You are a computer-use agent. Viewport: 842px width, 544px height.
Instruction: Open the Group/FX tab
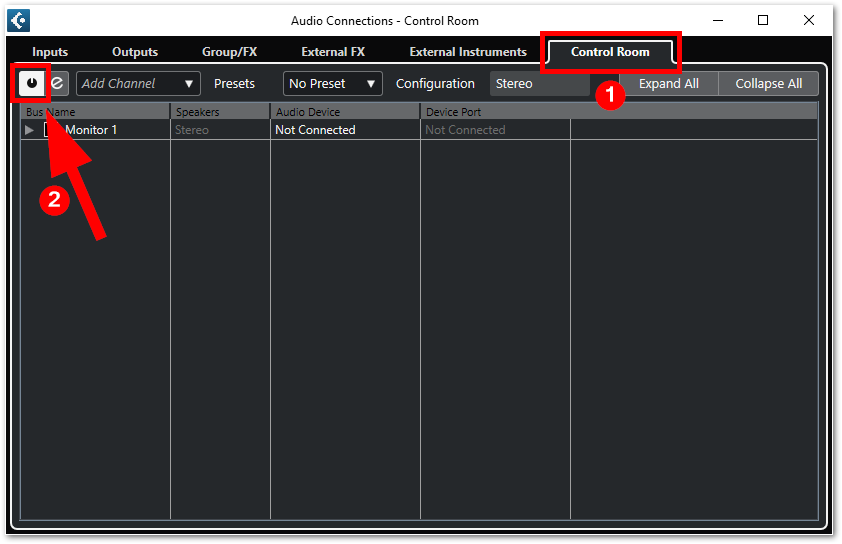(x=229, y=52)
